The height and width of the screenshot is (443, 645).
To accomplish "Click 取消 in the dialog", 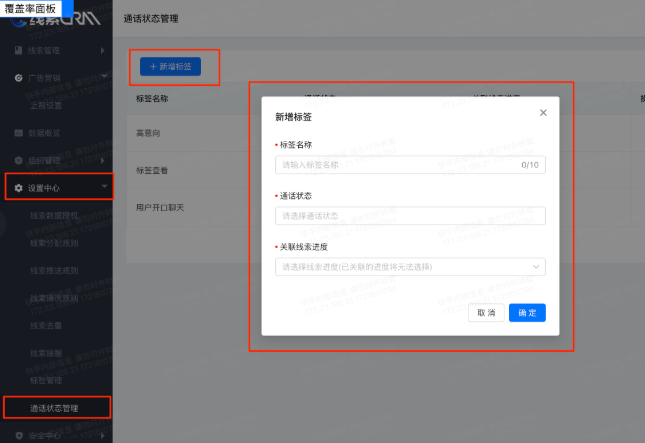I will point(486,313).
